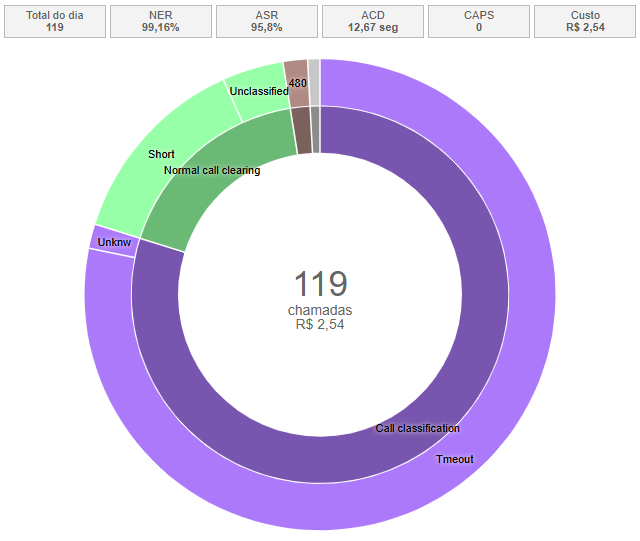Select the CAPS indicator box
The height and width of the screenshot is (541, 640).
(479, 21)
